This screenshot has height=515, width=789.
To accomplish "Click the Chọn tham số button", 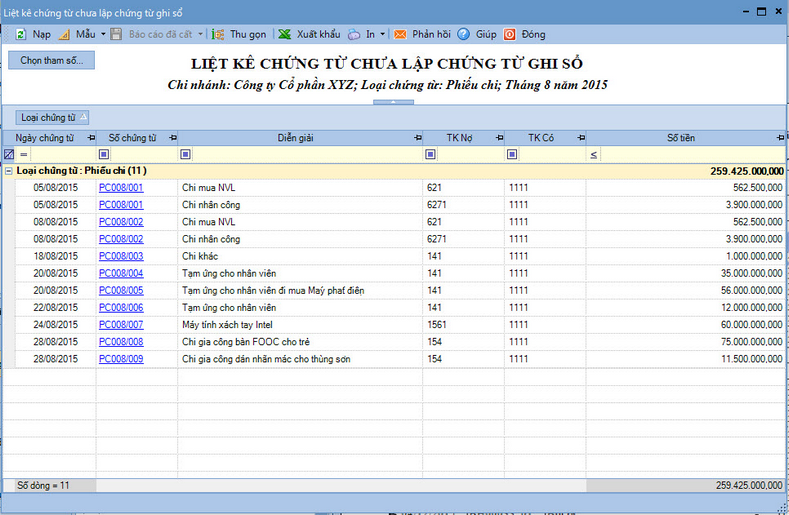I will tap(51, 60).
